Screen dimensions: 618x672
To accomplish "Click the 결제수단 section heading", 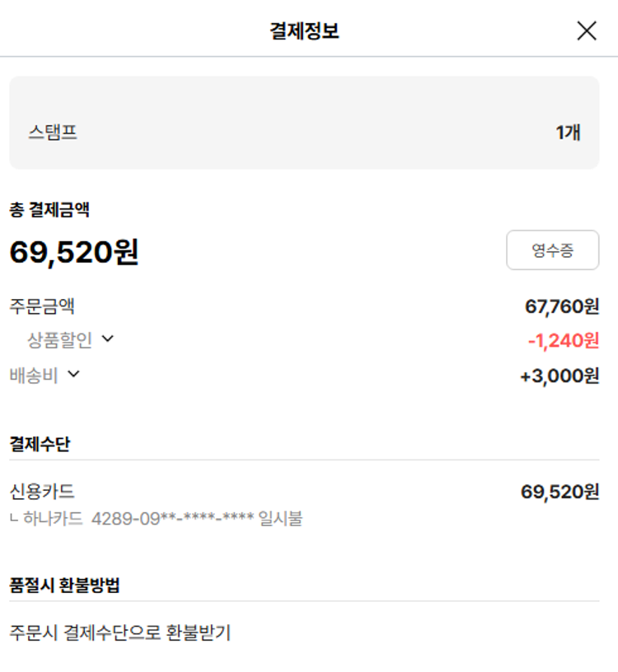I will [40, 444].
